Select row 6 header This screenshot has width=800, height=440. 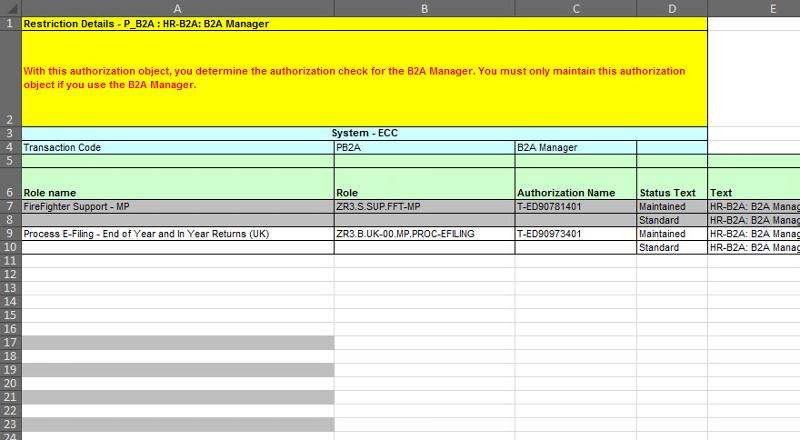pos(10,183)
